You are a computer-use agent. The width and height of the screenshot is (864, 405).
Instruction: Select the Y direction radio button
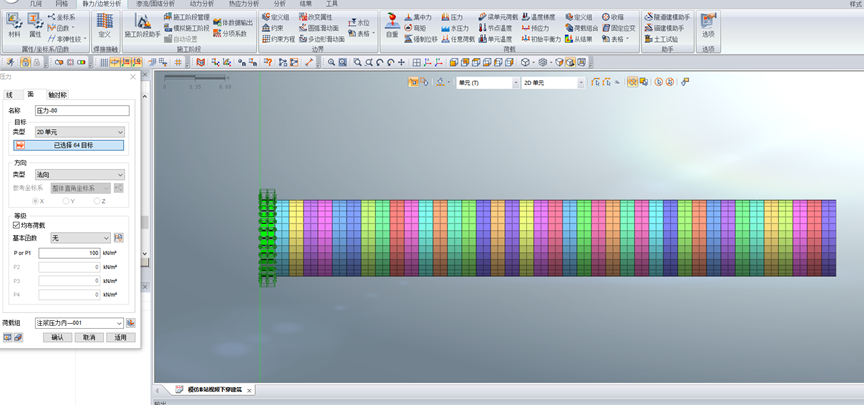[66, 201]
